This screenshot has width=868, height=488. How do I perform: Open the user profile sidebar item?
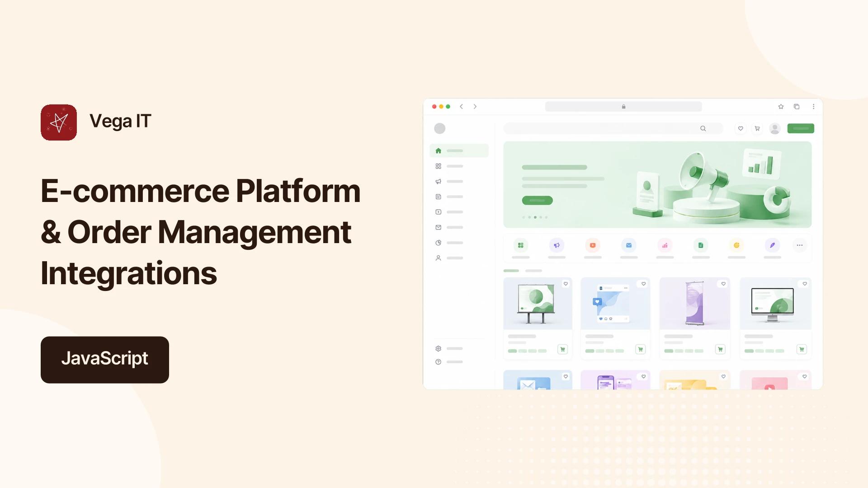449,258
